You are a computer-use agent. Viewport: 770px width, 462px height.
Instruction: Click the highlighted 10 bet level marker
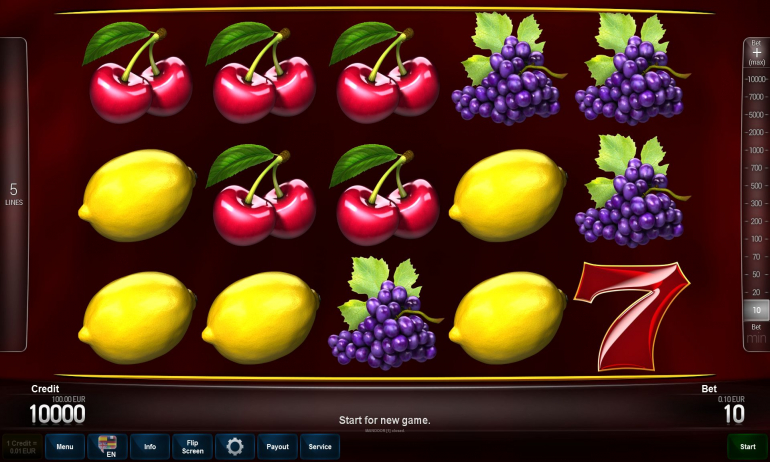pyautogui.click(x=756, y=310)
